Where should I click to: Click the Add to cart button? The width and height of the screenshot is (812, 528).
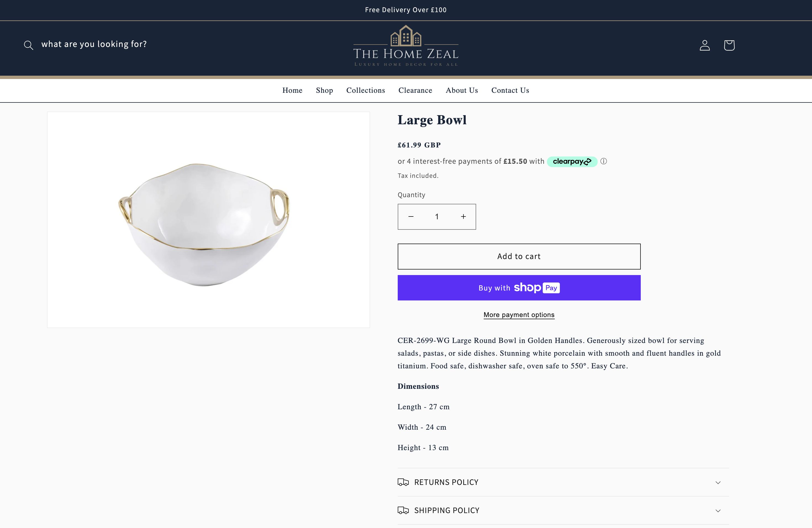click(519, 256)
